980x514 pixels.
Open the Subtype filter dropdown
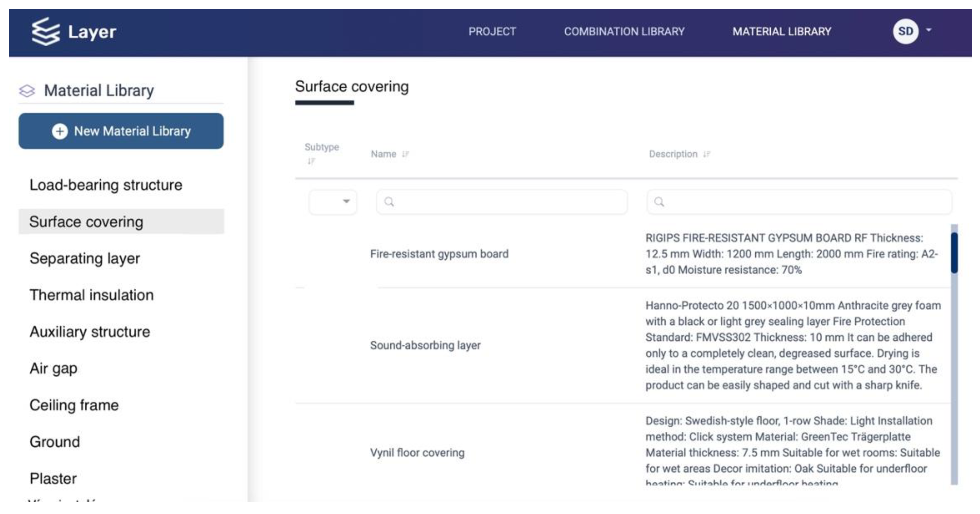point(333,202)
